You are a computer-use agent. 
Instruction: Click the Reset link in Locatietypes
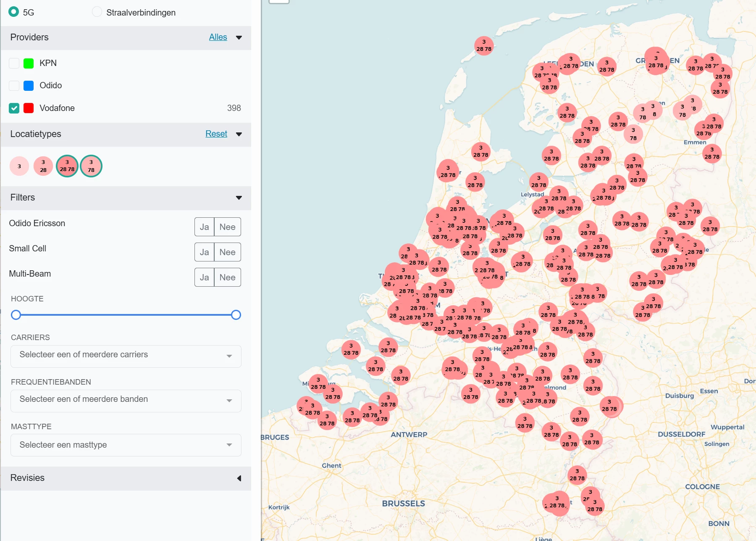pyautogui.click(x=216, y=134)
